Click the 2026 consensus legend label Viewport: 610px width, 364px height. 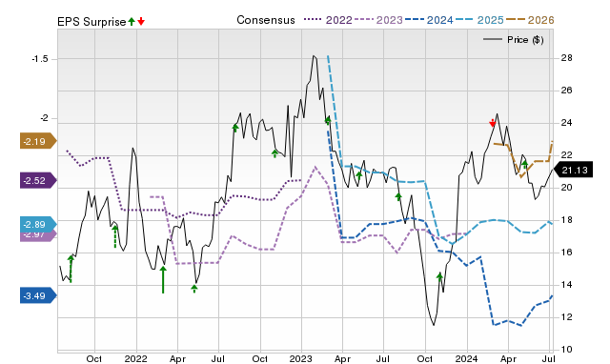click(x=541, y=20)
